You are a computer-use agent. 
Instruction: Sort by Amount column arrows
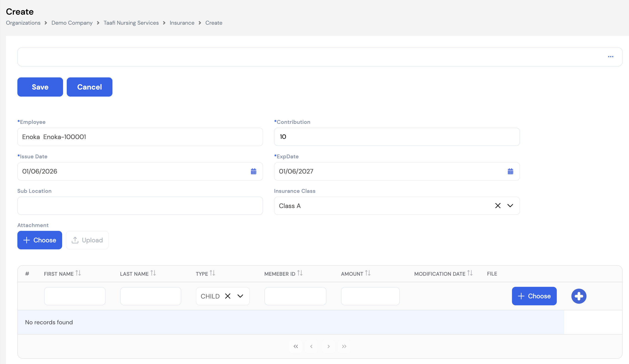pos(368,273)
